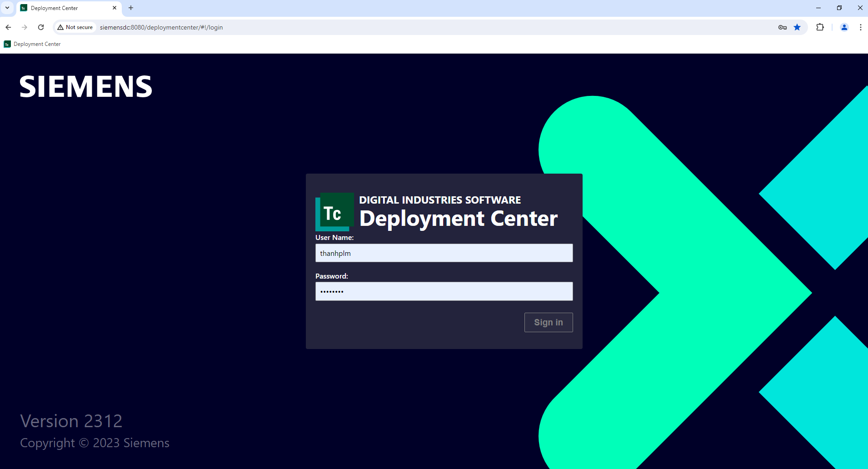Image resolution: width=868 pixels, height=469 pixels.
Task: Open the Extensions puzzle icon
Action: [820, 27]
